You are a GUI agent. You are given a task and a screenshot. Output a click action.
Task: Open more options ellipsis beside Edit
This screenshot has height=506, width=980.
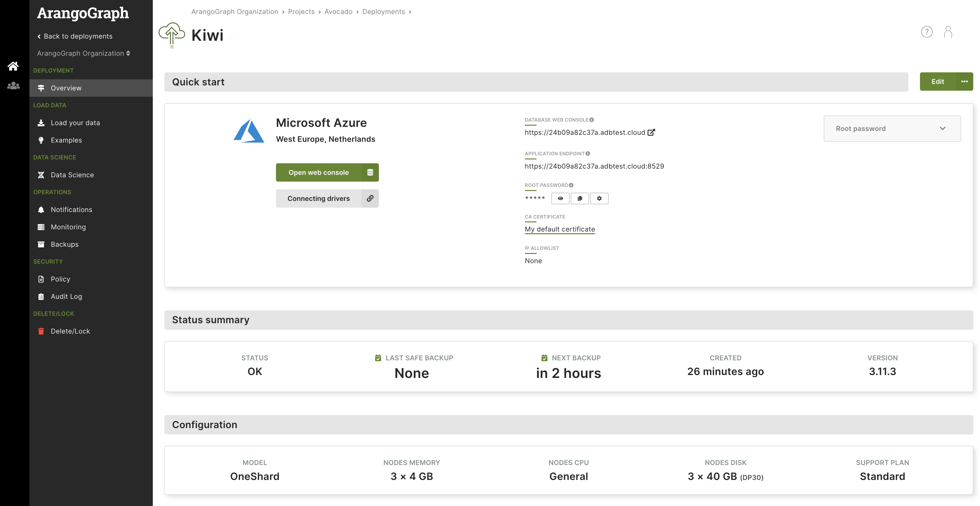[964, 82]
